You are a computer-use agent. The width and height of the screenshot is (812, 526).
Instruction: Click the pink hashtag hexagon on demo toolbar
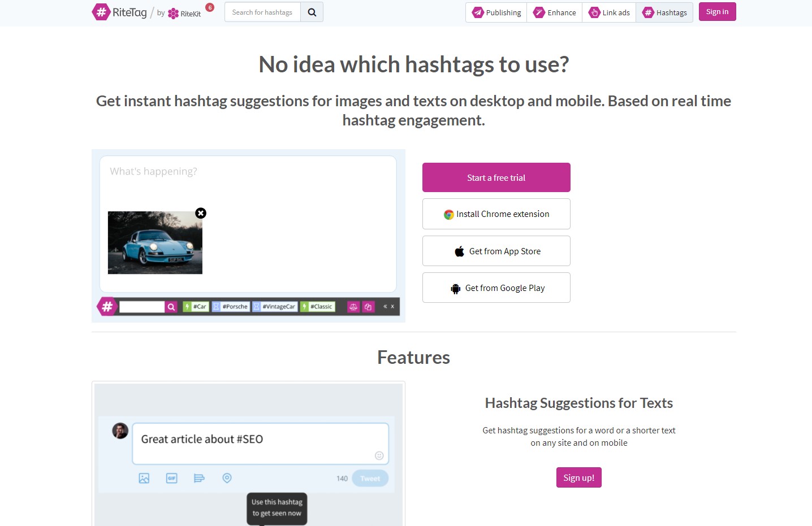coord(107,307)
